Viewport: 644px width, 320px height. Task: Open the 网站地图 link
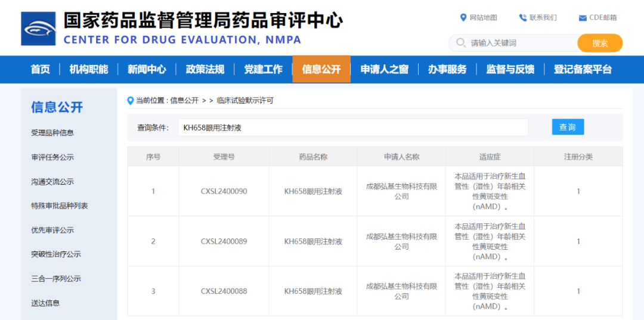[x=484, y=18]
